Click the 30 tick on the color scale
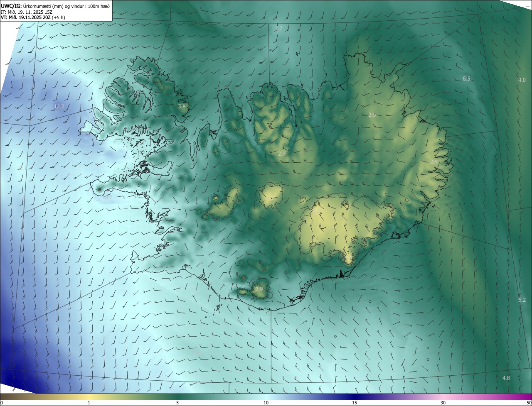Image resolution: width=532 pixels, height=406 pixels. pyautogui.click(x=443, y=403)
